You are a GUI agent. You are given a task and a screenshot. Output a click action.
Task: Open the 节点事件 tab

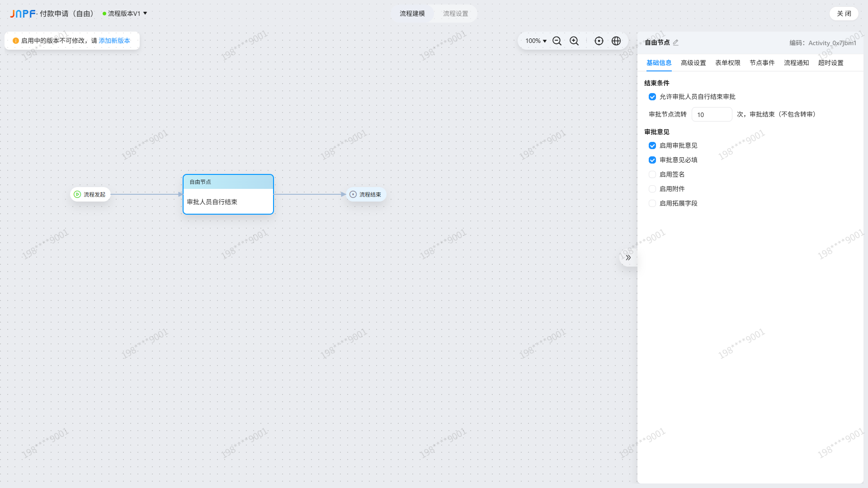pos(762,63)
